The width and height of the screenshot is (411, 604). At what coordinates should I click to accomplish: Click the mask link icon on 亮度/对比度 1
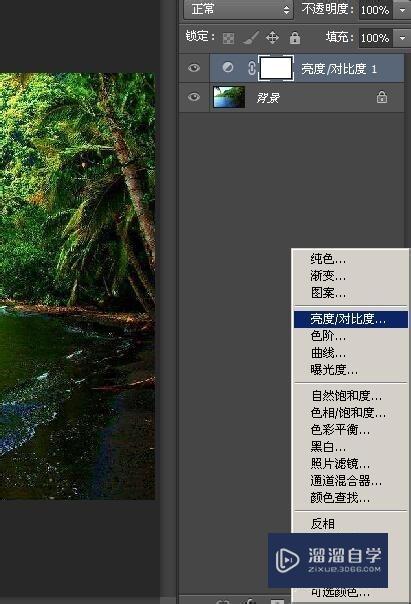click(251, 68)
